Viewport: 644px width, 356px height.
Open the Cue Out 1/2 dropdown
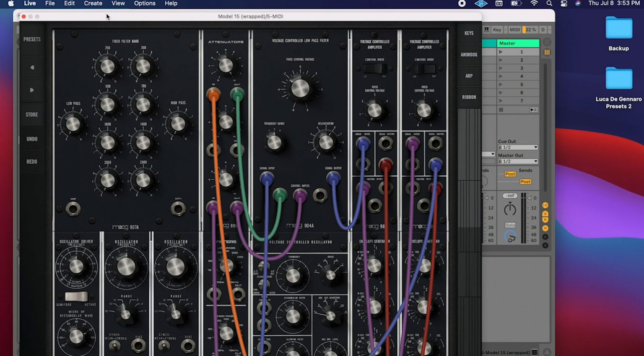coord(518,147)
